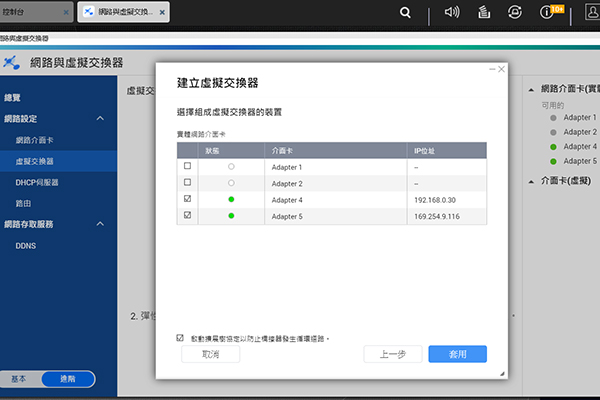Click Adapter 1 name in dialog table
The width and height of the screenshot is (600, 400).
click(x=287, y=167)
